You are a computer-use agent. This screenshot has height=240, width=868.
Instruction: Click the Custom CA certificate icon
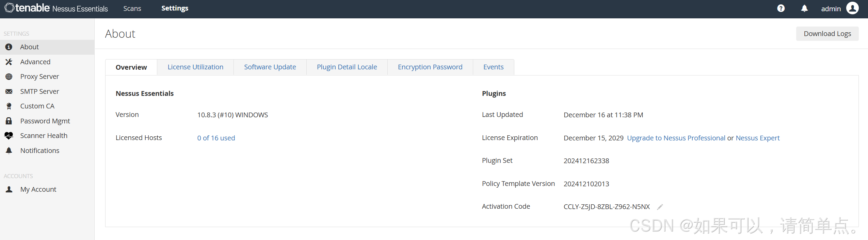coord(9,106)
